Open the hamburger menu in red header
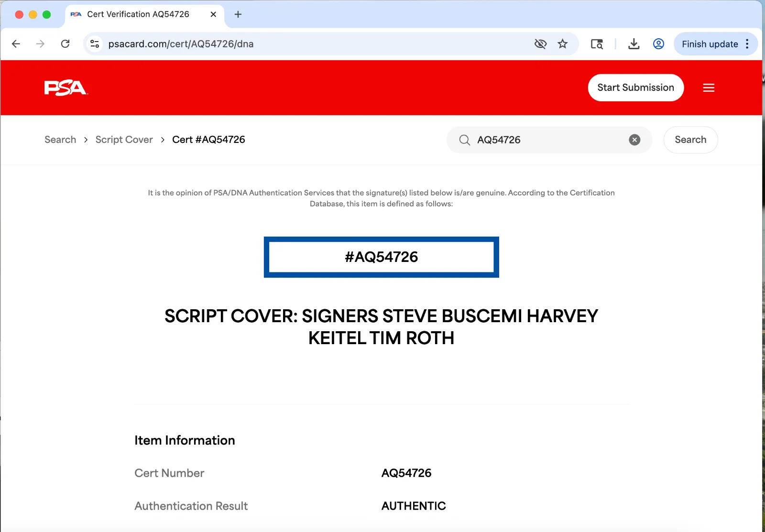The height and width of the screenshot is (532, 765). coord(709,87)
